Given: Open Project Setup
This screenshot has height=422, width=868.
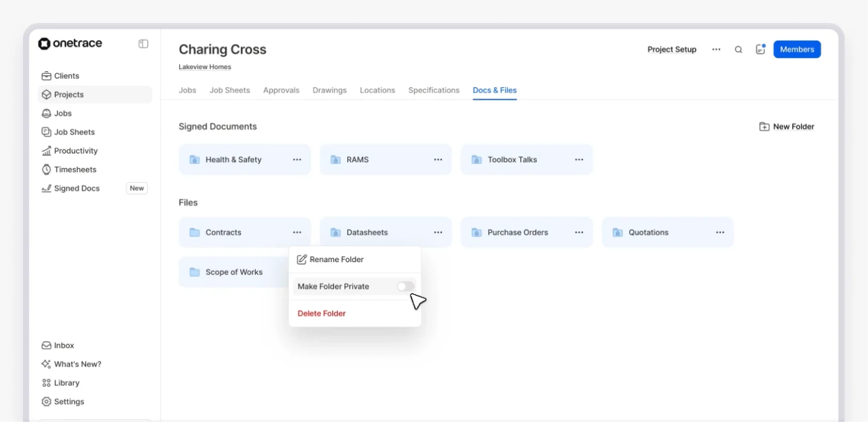Looking at the screenshot, I should [x=672, y=49].
